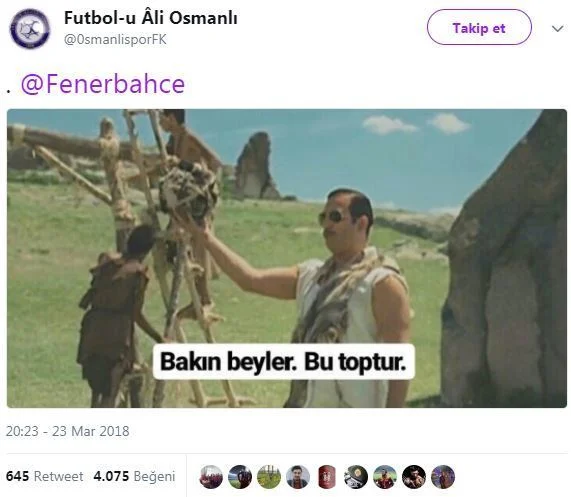The image size is (571, 497).
Task: Open Futbol-u Âli Osmanlı profile name
Action: click(151, 18)
